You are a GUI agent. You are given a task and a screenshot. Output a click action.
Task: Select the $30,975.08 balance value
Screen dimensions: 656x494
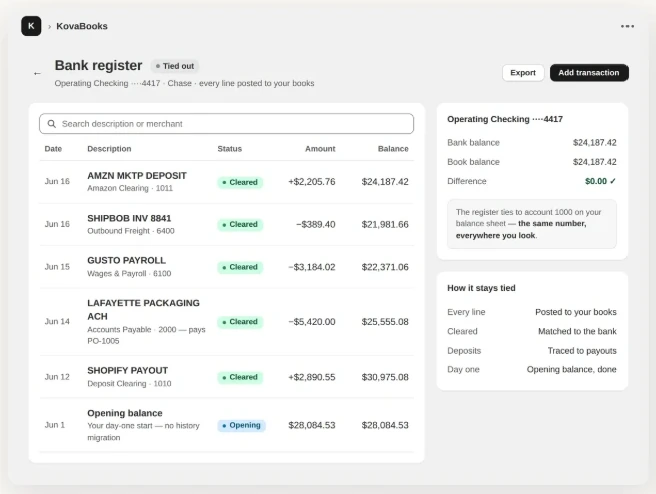(x=385, y=377)
